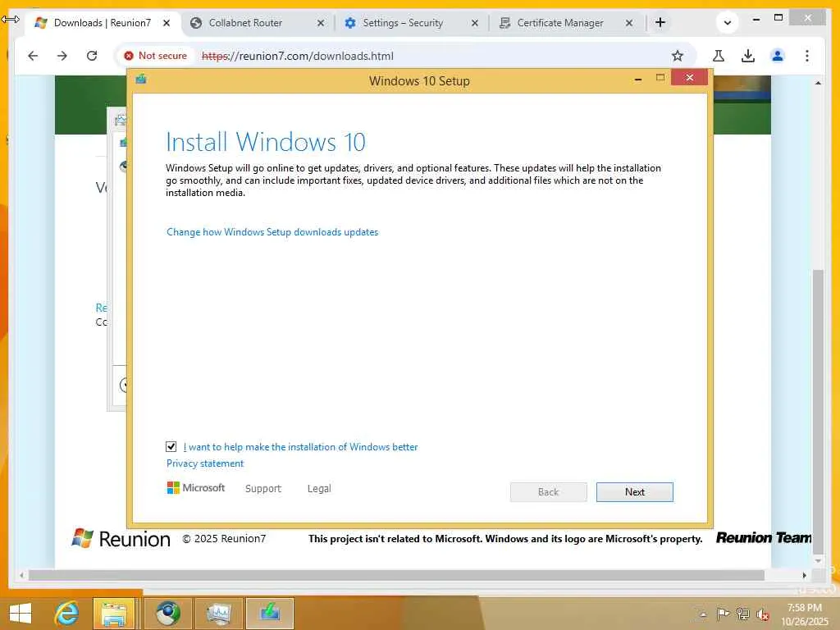The width and height of the screenshot is (840, 630).
Task: Close the Certificate Manager tab
Action: 629,23
